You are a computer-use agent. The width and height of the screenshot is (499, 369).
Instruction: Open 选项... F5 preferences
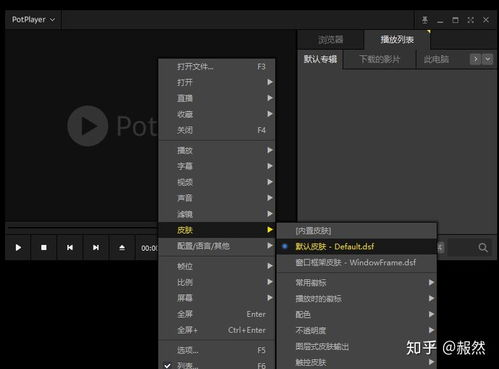(217, 350)
